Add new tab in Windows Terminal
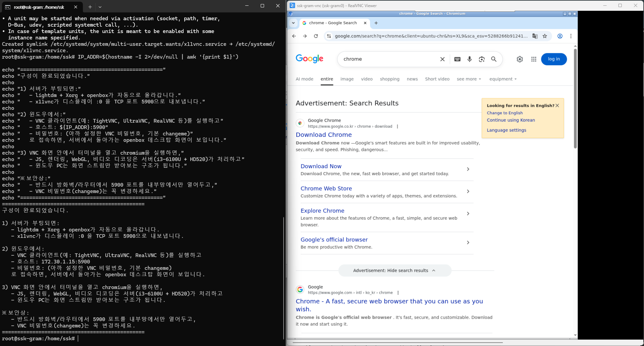This screenshot has height=346, width=644. click(90, 7)
